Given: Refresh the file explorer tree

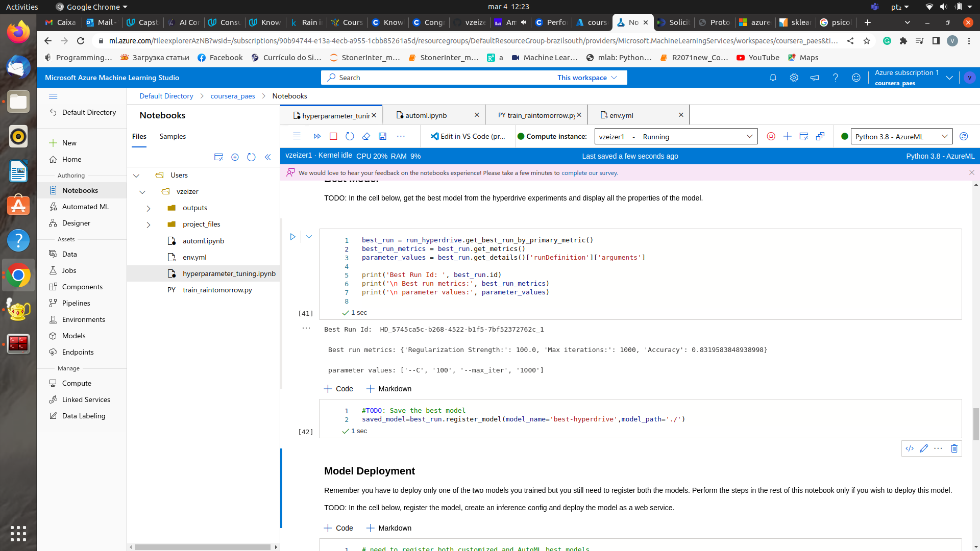Looking at the screenshot, I should [251, 157].
